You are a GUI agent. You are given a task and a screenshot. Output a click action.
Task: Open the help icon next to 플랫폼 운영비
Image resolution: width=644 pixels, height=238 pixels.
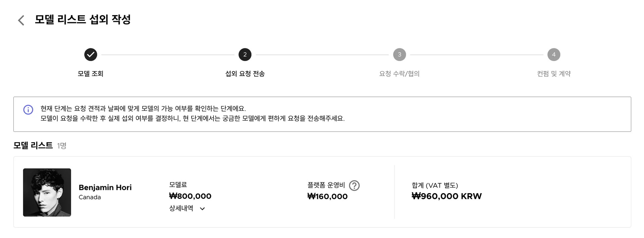pyautogui.click(x=355, y=185)
